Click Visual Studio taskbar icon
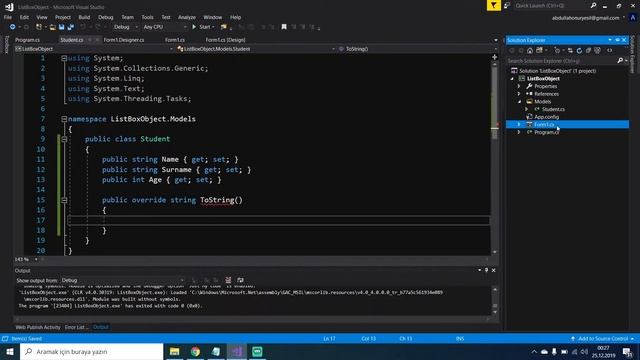Screen dimensions: 640x360 point(237,351)
